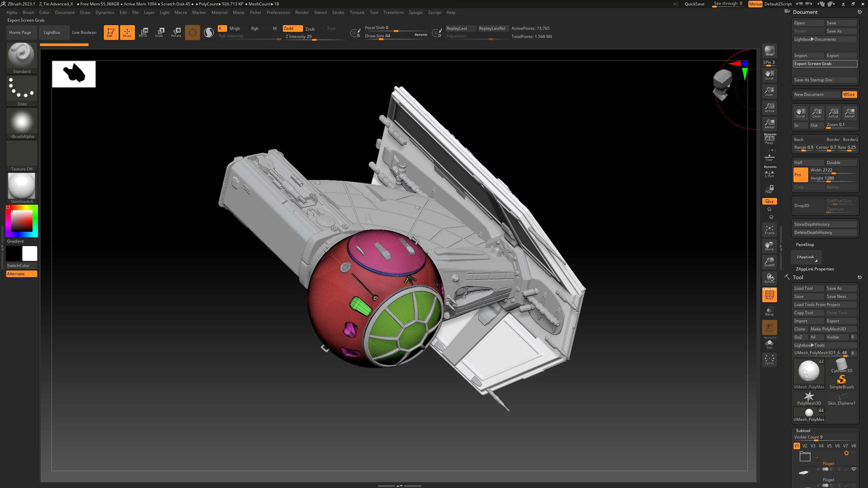The image size is (868, 488).
Task: Toggle Persp perspective view
Action: 769,139
